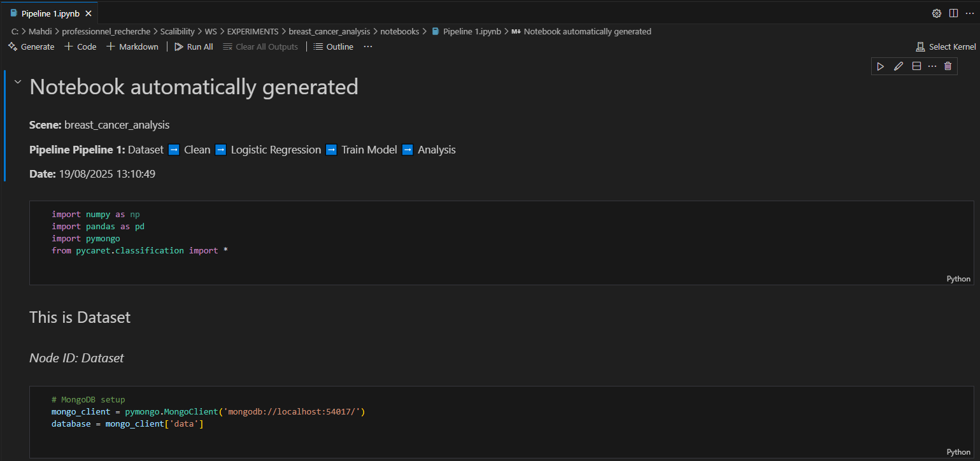Open the Select Kernel picker
The height and width of the screenshot is (461, 980).
pos(946,46)
